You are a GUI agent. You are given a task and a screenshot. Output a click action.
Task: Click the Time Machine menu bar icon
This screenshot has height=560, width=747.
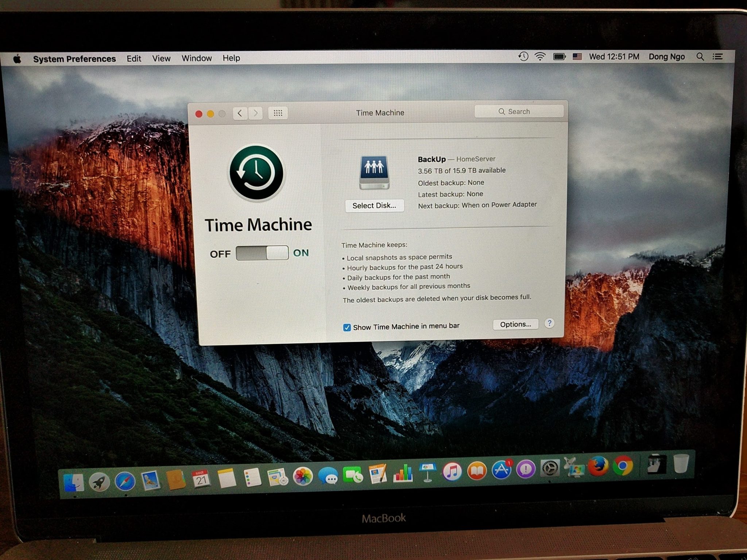[x=523, y=57]
